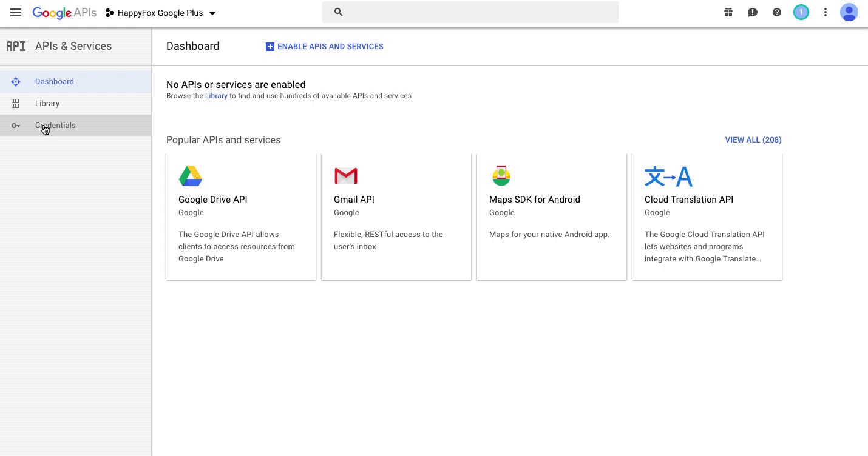The height and width of the screenshot is (456, 868).
Task: Click the user account avatar
Action: point(849,12)
